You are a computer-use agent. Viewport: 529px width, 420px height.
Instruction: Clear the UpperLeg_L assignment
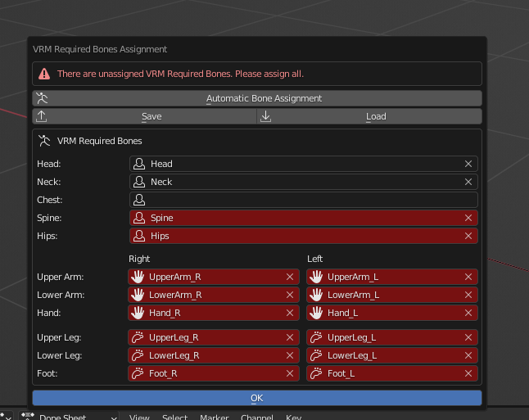pyautogui.click(x=468, y=337)
